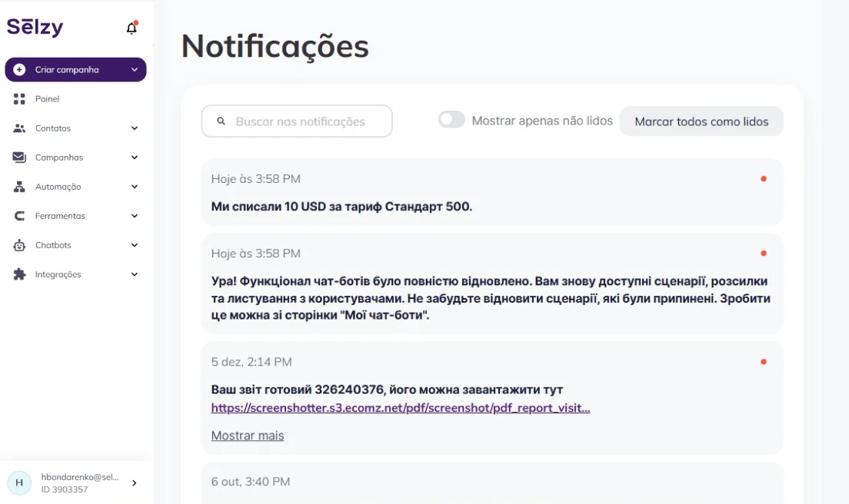The width and height of the screenshot is (849, 504).
Task: Open the screenshotter PDF report link
Action: (401, 408)
